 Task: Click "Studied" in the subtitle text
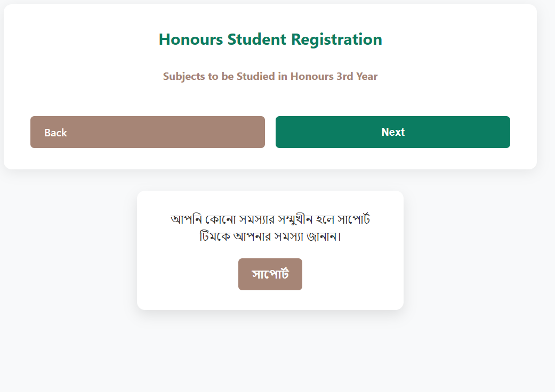click(x=255, y=76)
